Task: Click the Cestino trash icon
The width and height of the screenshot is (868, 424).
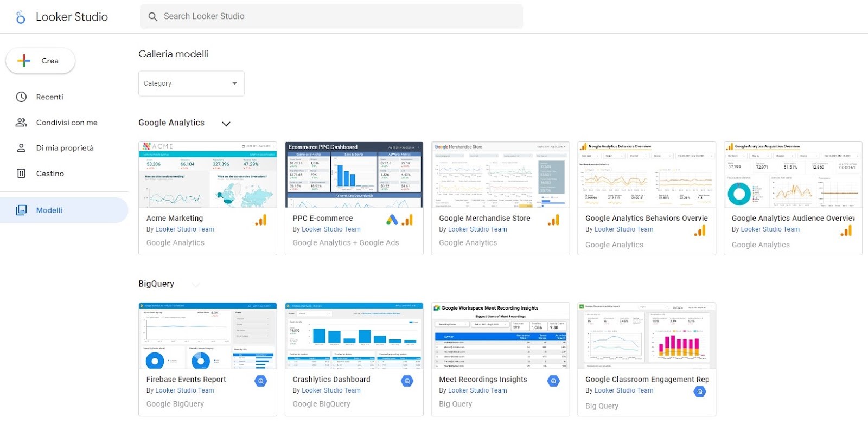Action: point(21,174)
